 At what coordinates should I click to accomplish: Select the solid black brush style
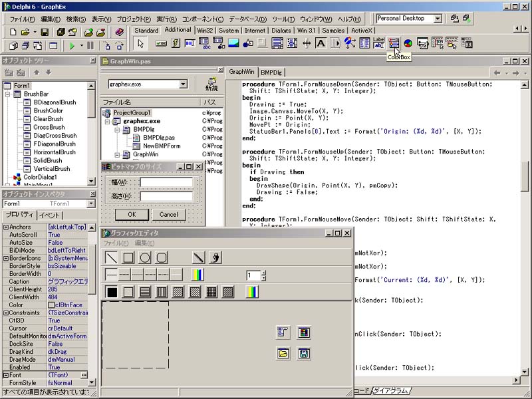tap(112, 292)
